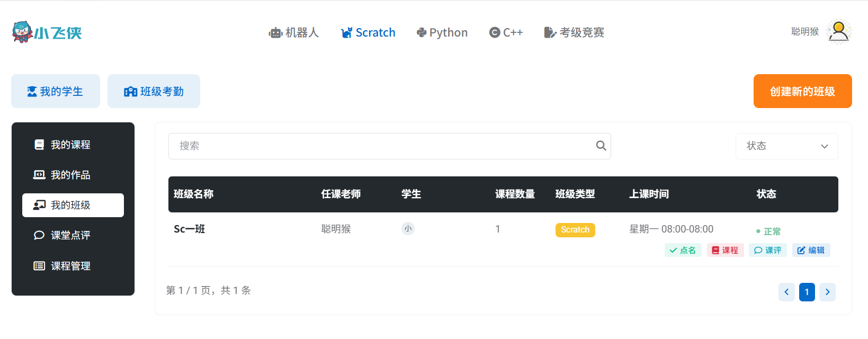Go to the previous page arrow
This screenshot has height=339, width=868.
click(786, 292)
